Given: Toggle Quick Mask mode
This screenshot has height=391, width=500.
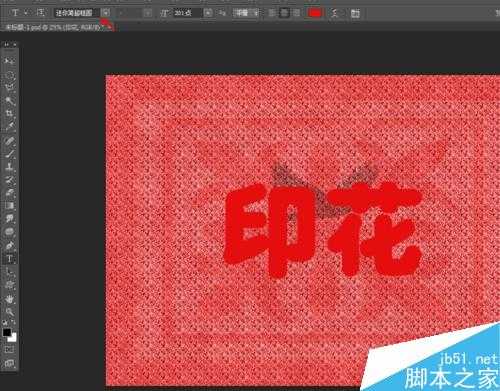Looking at the screenshot, I should [x=9, y=350].
